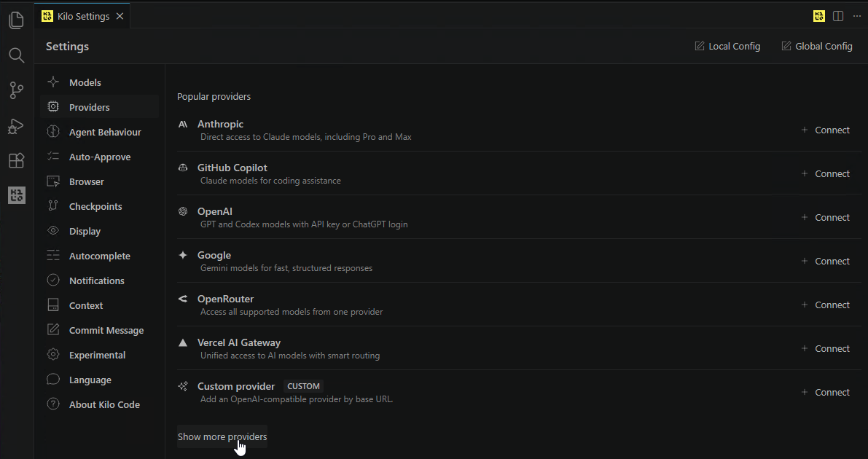Screen dimensions: 868x459
Task: Click "Direct access to Claude models" description
Action: point(305,137)
